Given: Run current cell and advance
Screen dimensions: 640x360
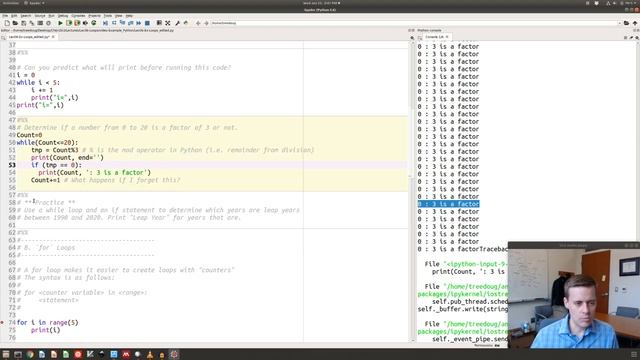Looking at the screenshot, I should tap(77, 23).
